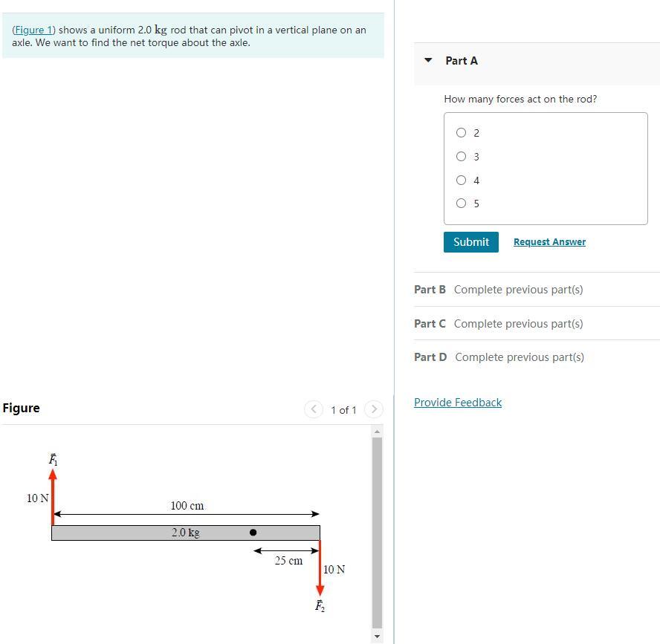The width and height of the screenshot is (660, 644).
Task: Open Provide Feedback
Action: click(x=458, y=403)
